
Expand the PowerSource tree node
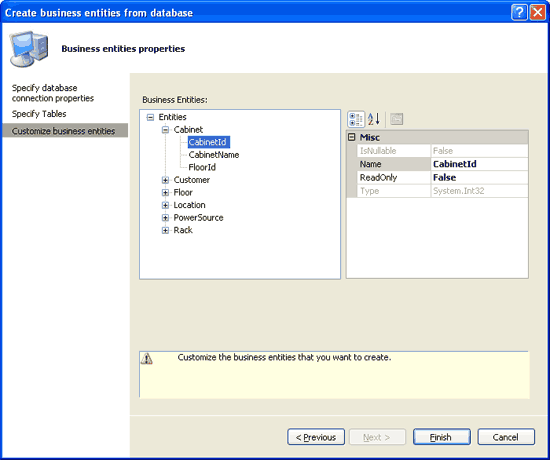point(165,218)
